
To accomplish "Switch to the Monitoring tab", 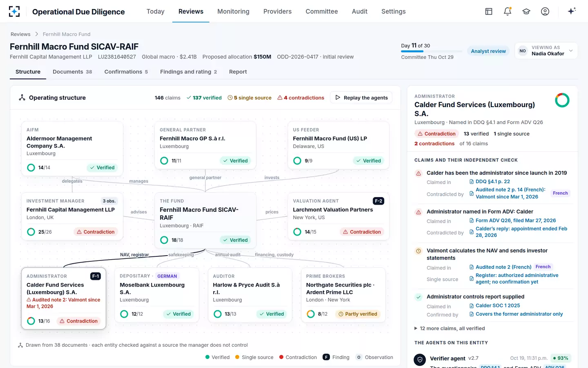I will point(233,11).
